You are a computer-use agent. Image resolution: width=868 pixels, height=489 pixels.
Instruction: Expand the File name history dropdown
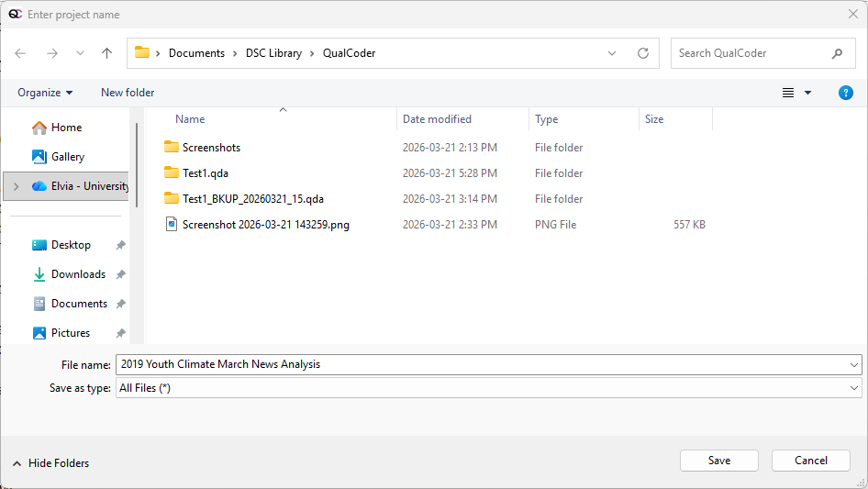(x=854, y=364)
